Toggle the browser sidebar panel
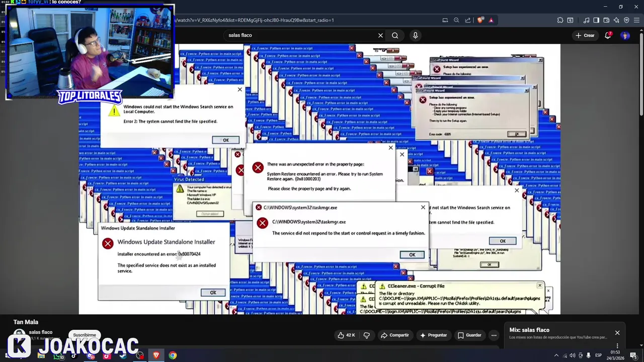This screenshot has width=644, height=362. (x=596, y=20)
